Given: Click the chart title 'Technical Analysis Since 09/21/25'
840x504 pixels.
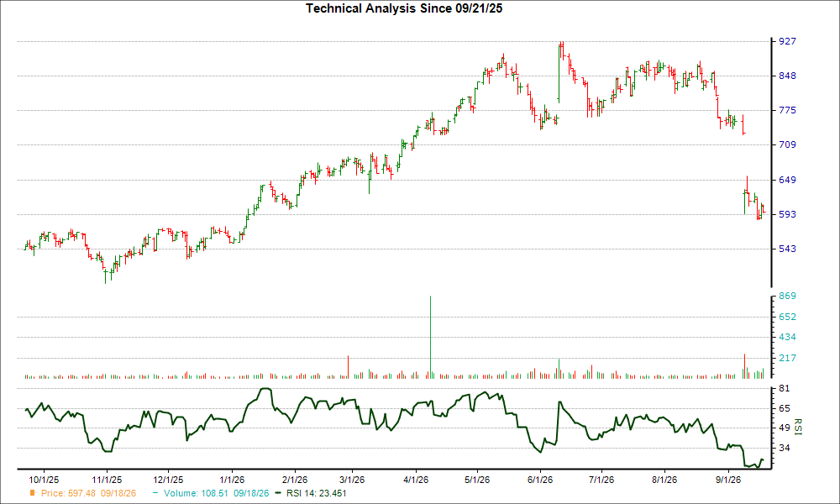Looking at the screenshot, I should [404, 8].
